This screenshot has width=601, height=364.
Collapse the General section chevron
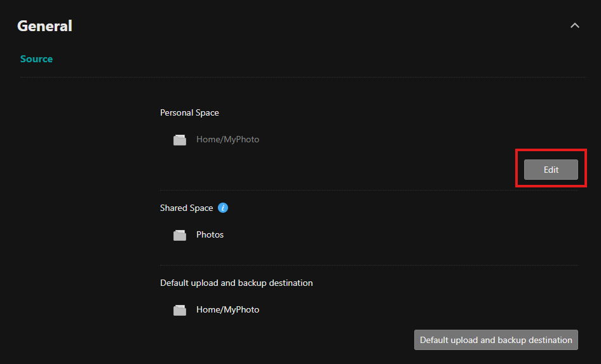coord(575,26)
